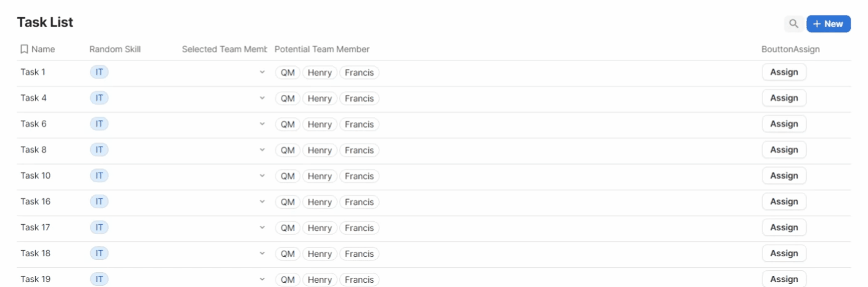This screenshot has width=868, height=287.
Task: Select the IT skill tag on Task 4
Action: (99, 98)
